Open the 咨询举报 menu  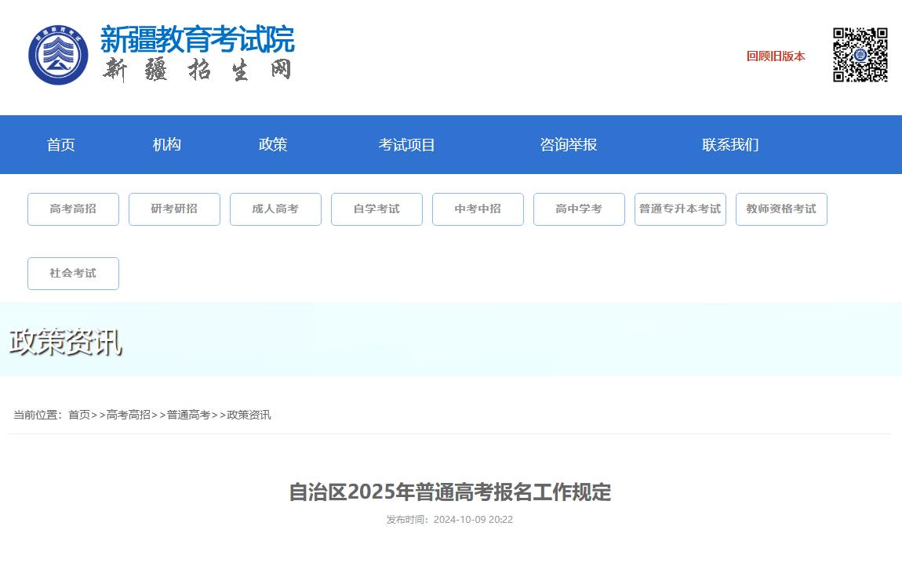(x=569, y=144)
